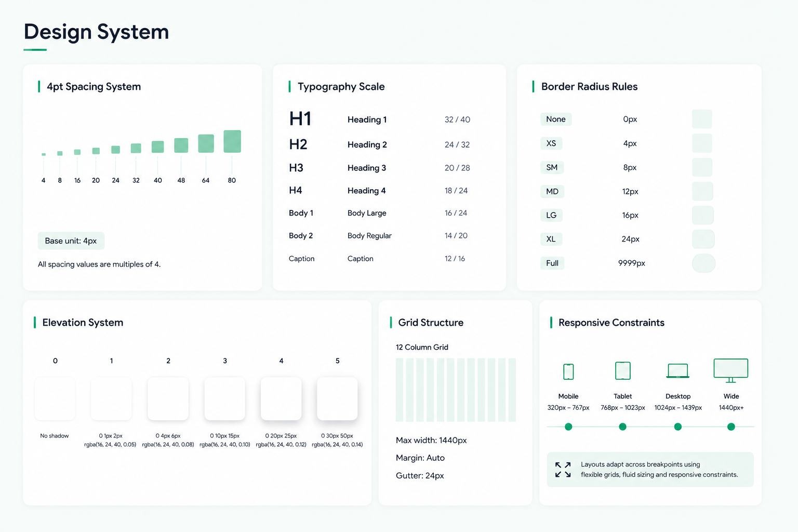Select the SM radius tag
This screenshot has width=798, height=532.
pyautogui.click(x=552, y=167)
